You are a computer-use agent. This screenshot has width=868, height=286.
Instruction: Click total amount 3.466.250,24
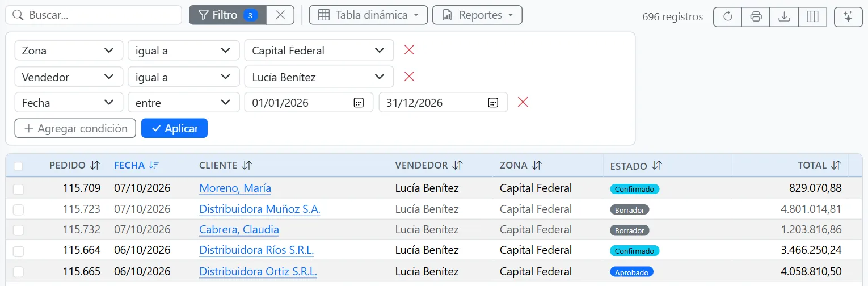point(811,250)
